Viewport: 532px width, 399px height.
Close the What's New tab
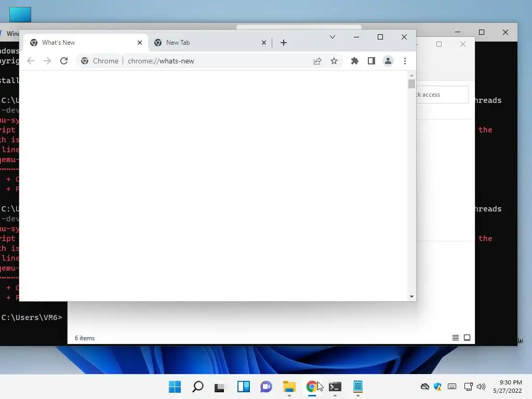(x=139, y=43)
